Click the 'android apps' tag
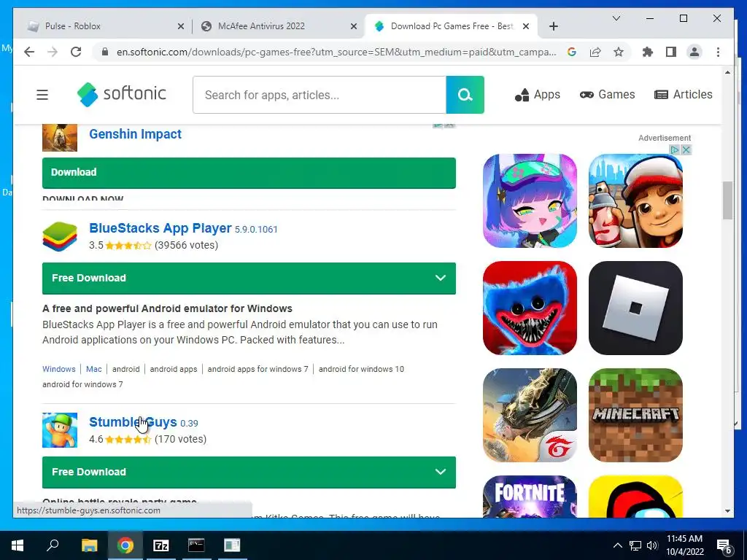Screen dimensions: 747x560 coord(174,369)
